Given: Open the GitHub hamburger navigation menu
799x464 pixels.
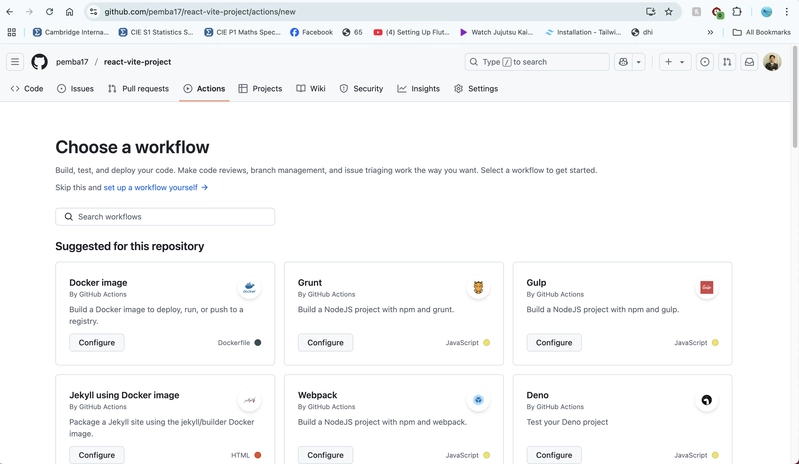Looking at the screenshot, I should click(x=15, y=62).
